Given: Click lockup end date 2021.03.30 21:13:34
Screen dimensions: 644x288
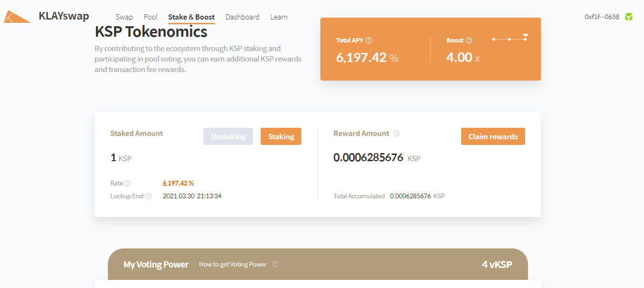Looking at the screenshot, I should (192, 196).
